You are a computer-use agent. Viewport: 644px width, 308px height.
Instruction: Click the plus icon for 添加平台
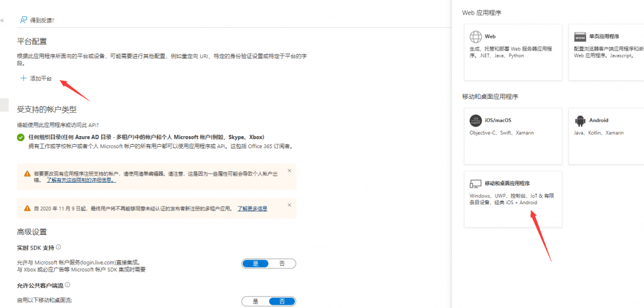[23, 79]
